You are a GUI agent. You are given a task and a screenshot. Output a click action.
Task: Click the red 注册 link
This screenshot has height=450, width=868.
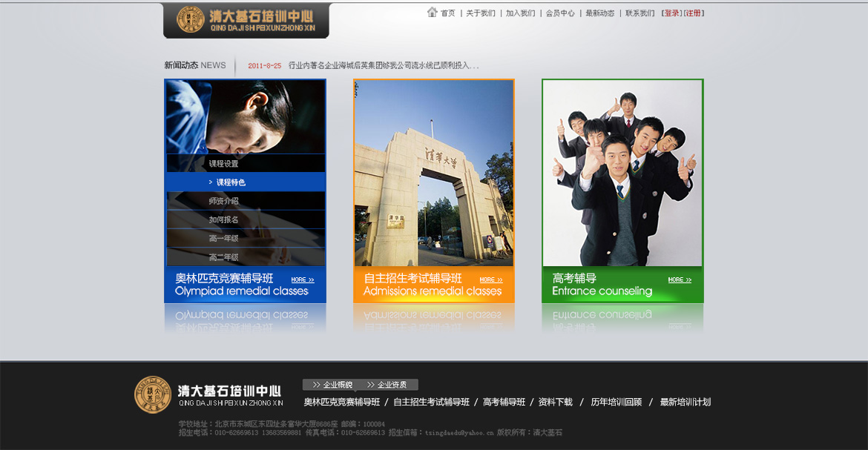(693, 13)
